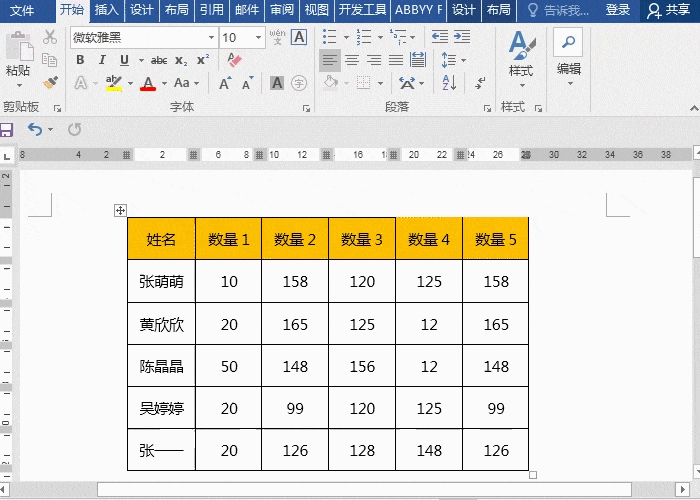
Task: Open the line spacing dropdown arrow
Action: pyautogui.click(x=463, y=60)
